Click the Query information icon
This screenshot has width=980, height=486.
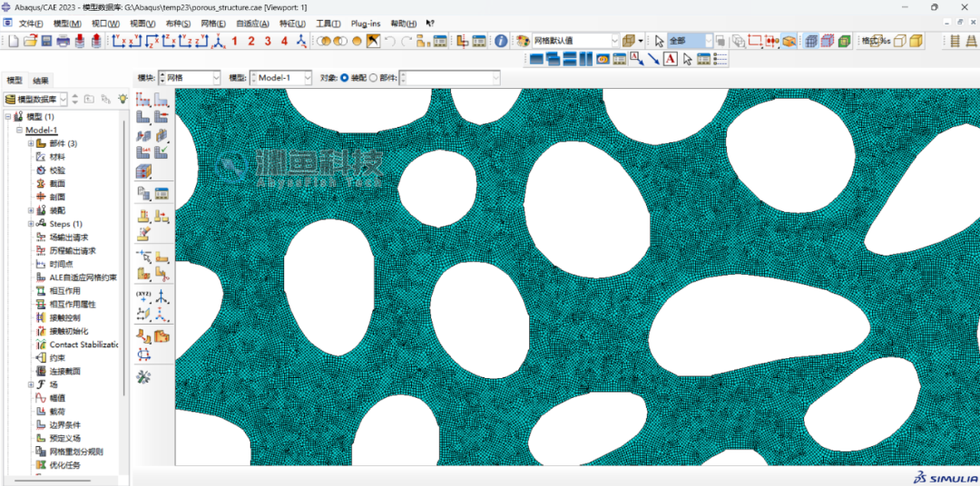pyautogui.click(x=501, y=41)
